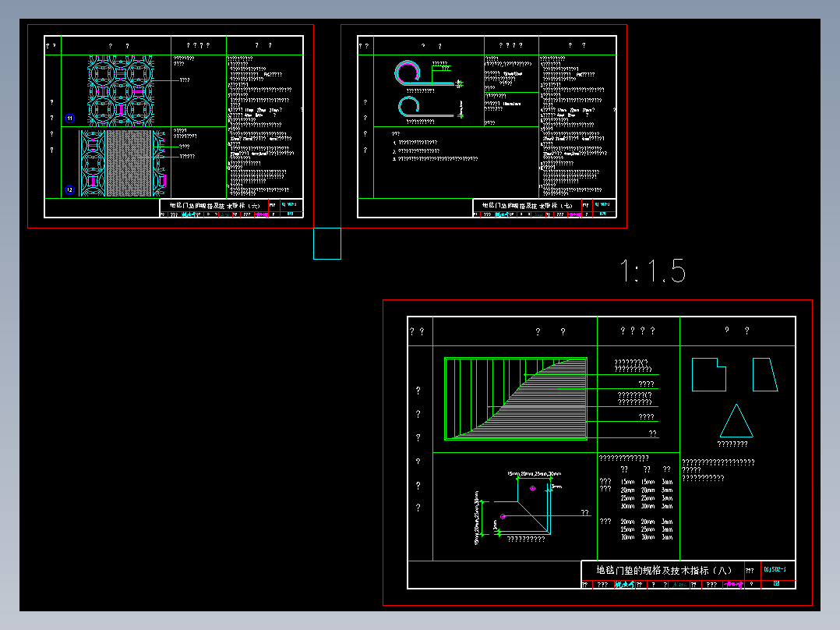Select the hatched layered carpet section drawing
The height and width of the screenshot is (630, 840).
coord(516,398)
